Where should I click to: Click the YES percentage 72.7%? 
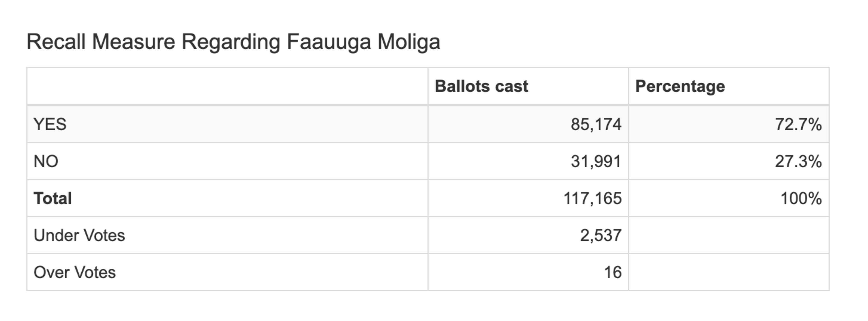point(798,124)
